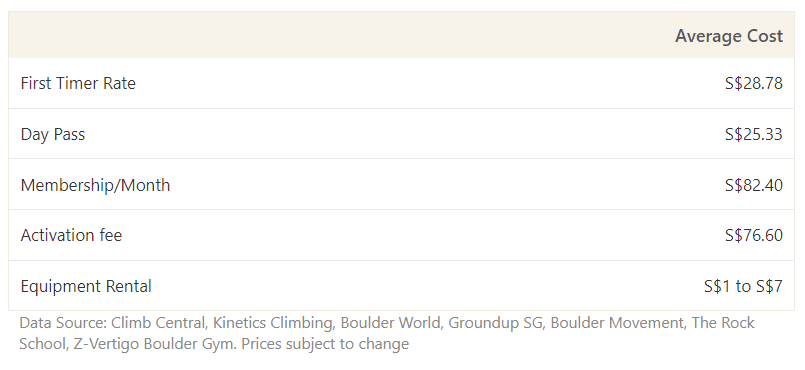Select the First Timer Rate row label
This screenshot has height=370, width=805.
click(x=78, y=83)
